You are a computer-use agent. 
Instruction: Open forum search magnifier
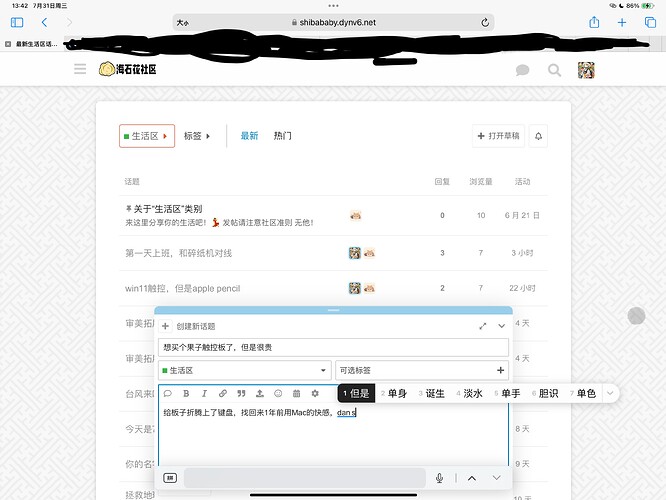click(x=554, y=70)
